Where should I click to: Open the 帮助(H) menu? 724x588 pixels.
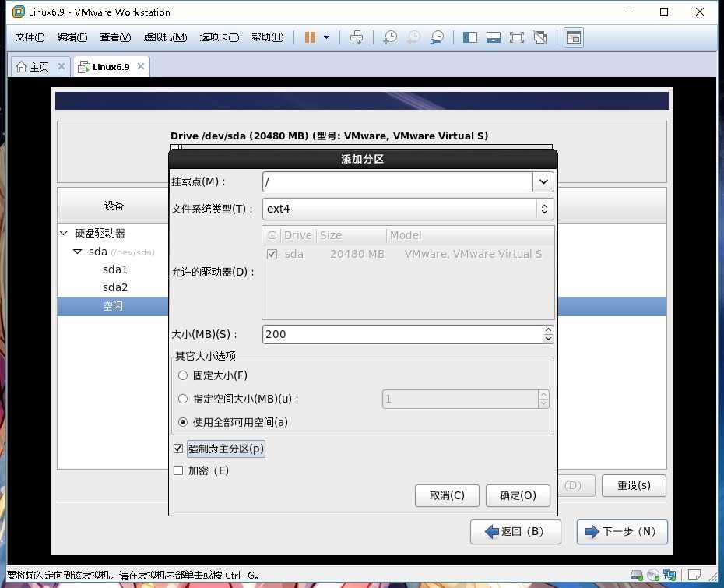click(267, 37)
